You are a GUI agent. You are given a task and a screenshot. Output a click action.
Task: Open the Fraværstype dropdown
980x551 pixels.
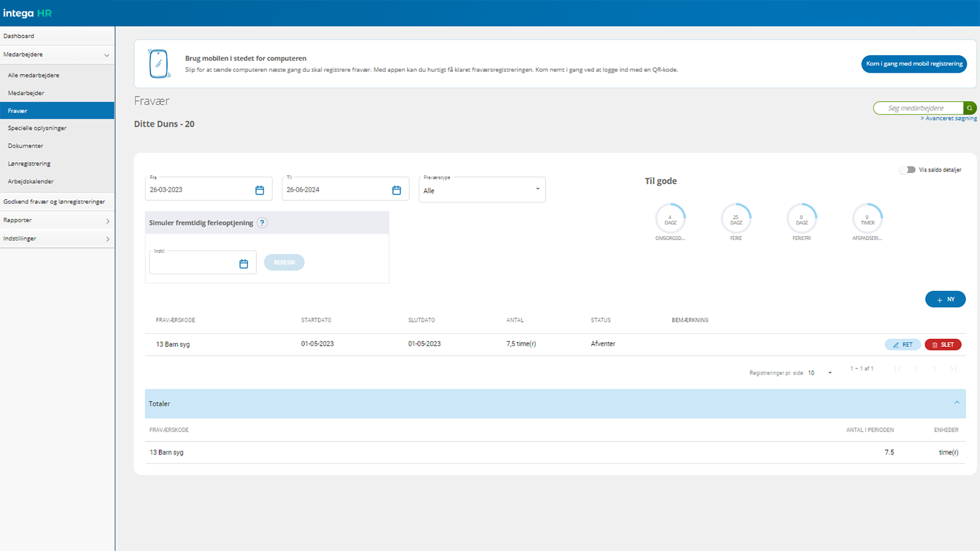click(x=482, y=190)
